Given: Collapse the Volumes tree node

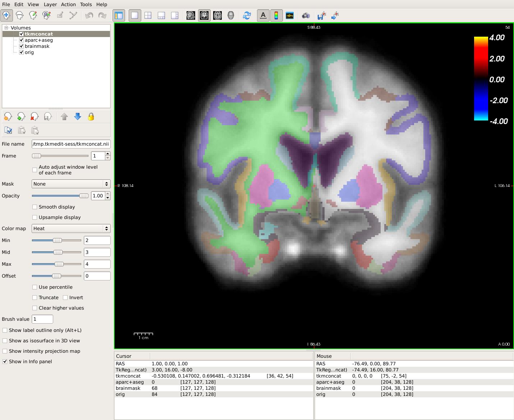Looking at the screenshot, I should point(6,28).
